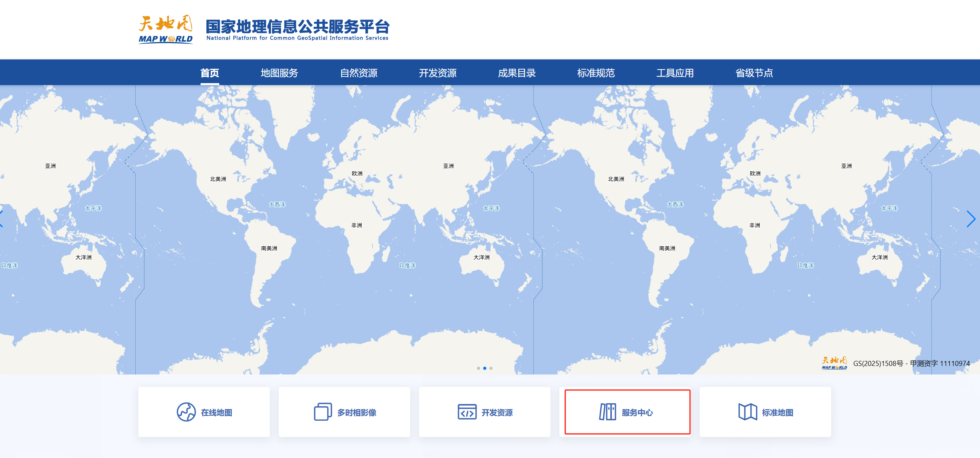Click the 多时相影像 layered squares icon
980x458 pixels.
tap(323, 412)
